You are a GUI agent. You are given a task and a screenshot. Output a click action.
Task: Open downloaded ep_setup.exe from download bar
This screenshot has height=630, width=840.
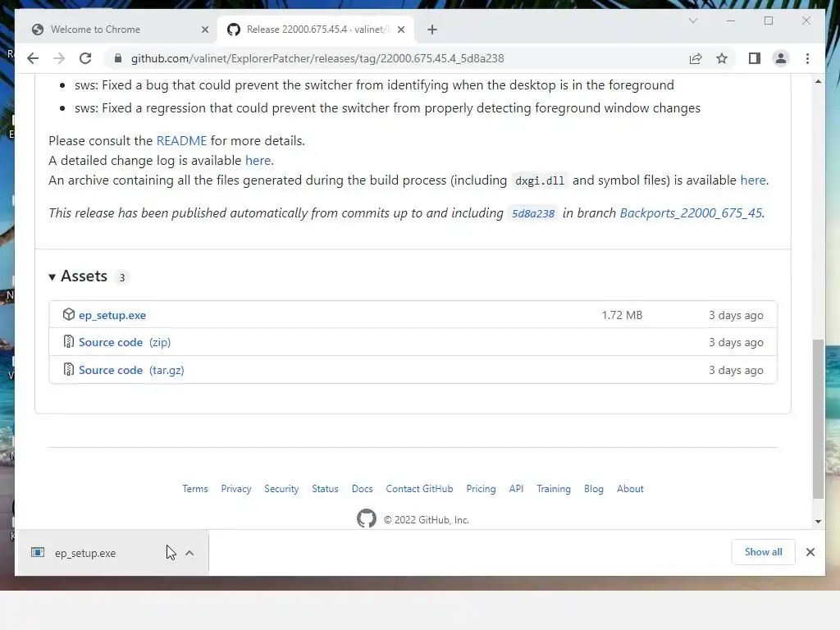tap(85, 554)
